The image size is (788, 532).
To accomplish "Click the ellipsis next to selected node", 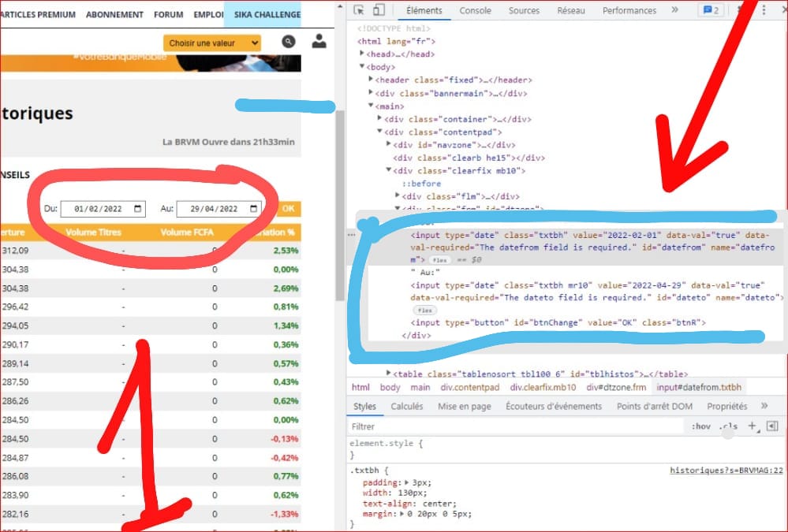I will point(351,235).
